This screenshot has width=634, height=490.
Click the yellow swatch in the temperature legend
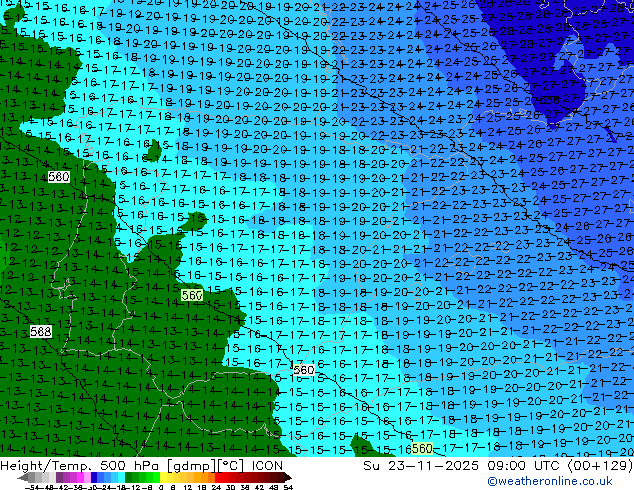point(163,477)
